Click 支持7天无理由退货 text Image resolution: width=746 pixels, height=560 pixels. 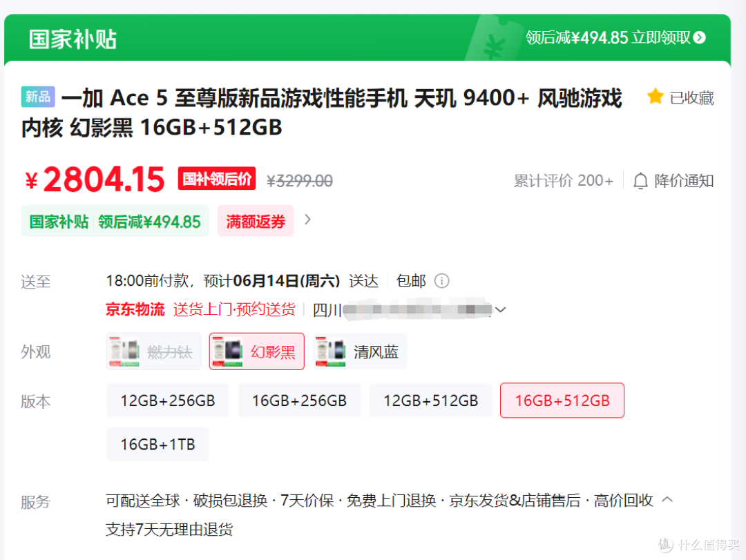pyautogui.click(x=169, y=529)
